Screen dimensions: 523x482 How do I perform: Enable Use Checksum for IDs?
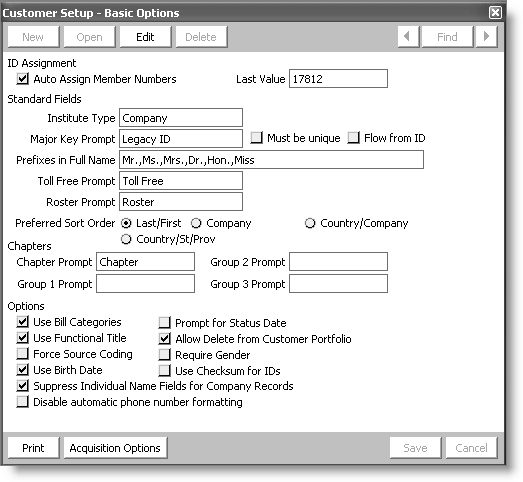coord(164,371)
